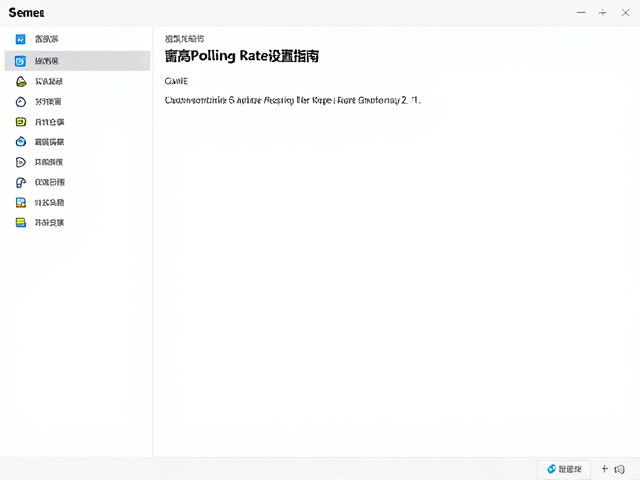The height and width of the screenshot is (480, 640).
Task: Select the highlighted sidebar entry with blue camera icon
Action: pos(77,61)
